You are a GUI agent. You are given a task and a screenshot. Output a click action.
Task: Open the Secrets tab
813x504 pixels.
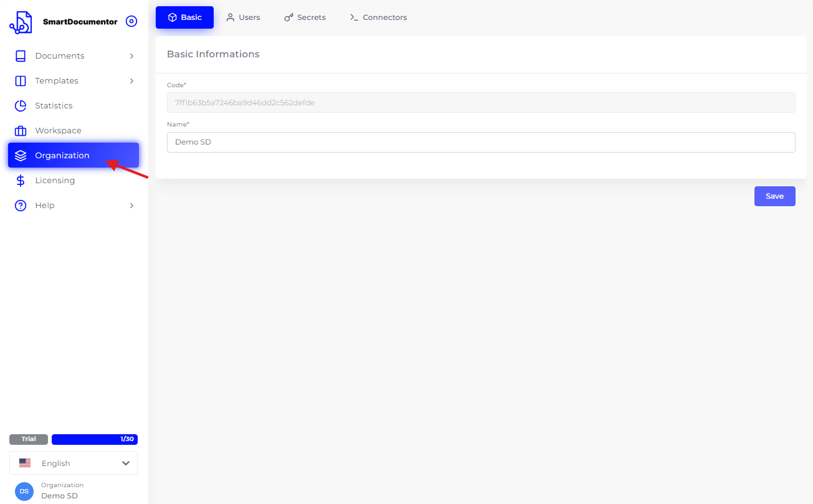pos(305,17)
